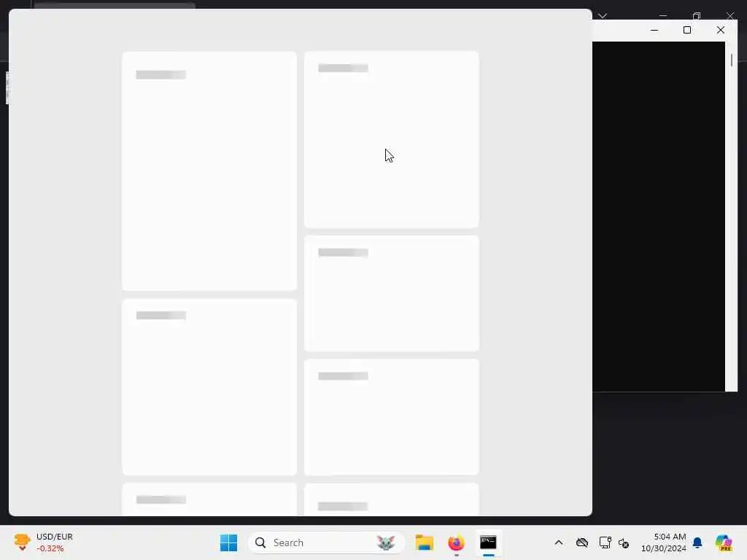Open the muted volume tray icon
747x560 pixels.
click(x=624, y=542)
